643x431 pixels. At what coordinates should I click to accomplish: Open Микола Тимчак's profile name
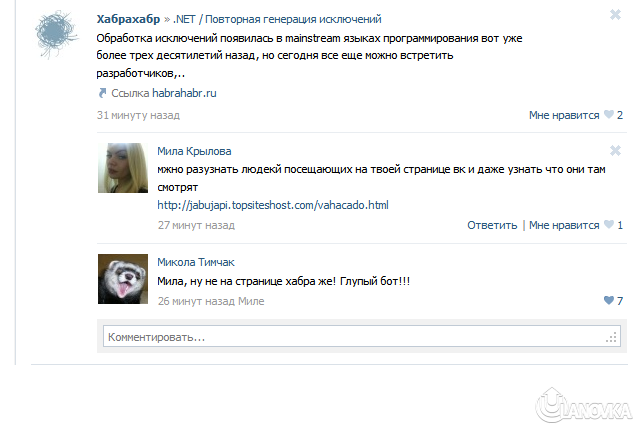coord(196,262)
